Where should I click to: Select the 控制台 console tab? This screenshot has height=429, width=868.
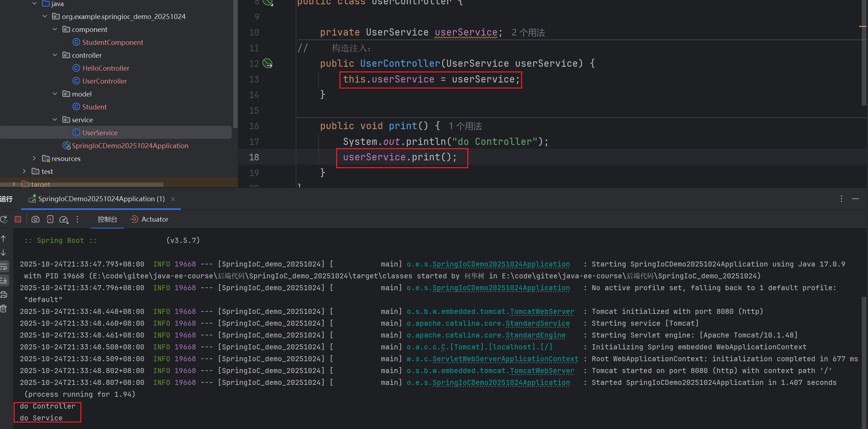[x=107, y=219]
